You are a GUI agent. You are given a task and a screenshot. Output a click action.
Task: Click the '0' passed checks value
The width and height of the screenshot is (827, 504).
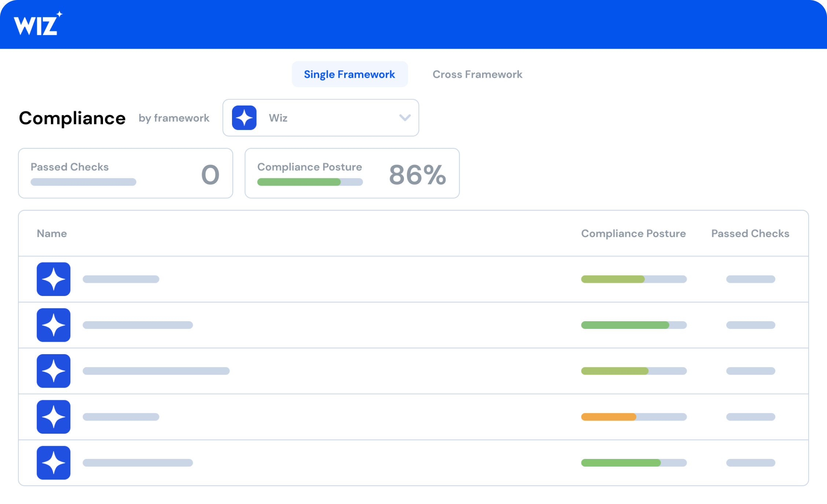point(210,175)
